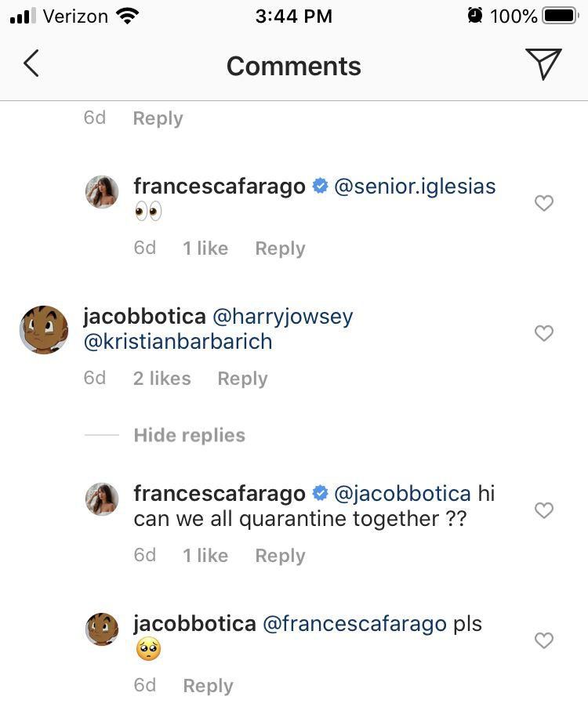588x718 pixels.
Task: Like francescafarago's quarantine comment via heart icon
Action: (x=544, y=510)
